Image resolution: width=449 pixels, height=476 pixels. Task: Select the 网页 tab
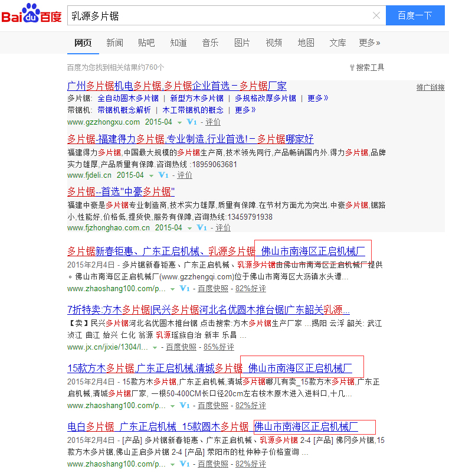(x=83, y=43)
